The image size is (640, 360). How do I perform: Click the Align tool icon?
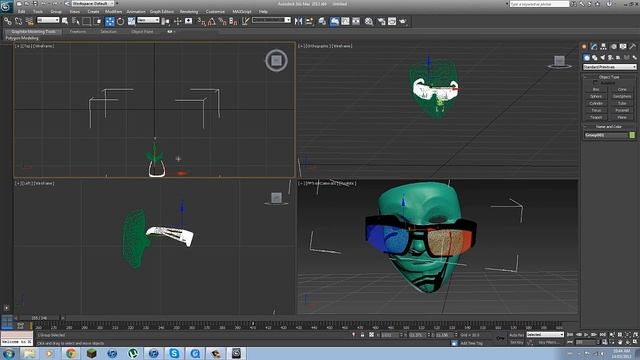coord(309,21)
